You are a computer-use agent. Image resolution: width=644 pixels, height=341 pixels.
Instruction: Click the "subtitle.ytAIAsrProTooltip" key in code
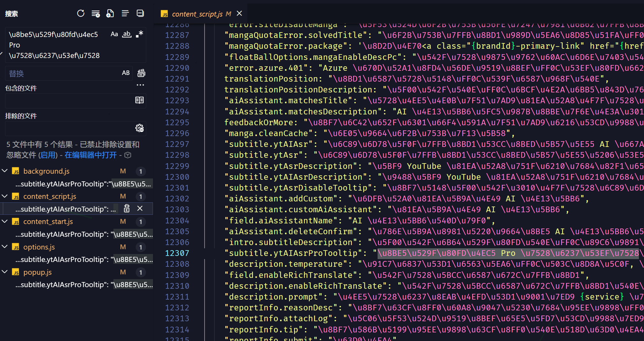pos(293,253)
